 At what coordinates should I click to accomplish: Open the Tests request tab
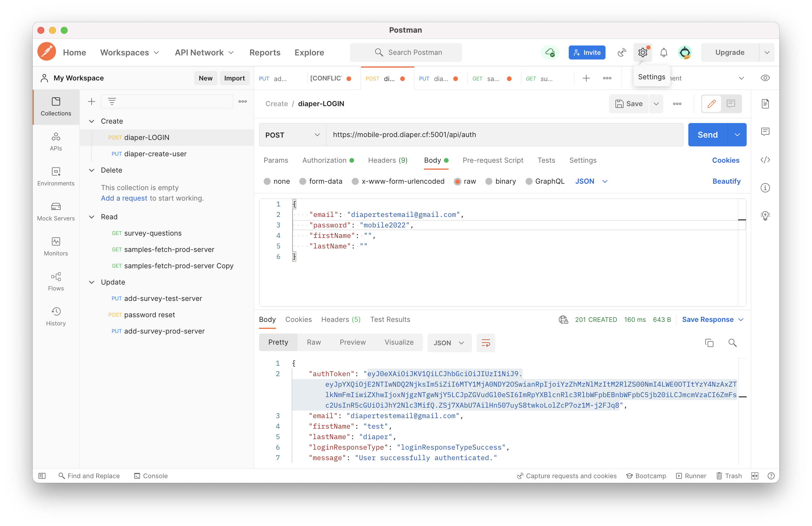(x=546, y=160)
